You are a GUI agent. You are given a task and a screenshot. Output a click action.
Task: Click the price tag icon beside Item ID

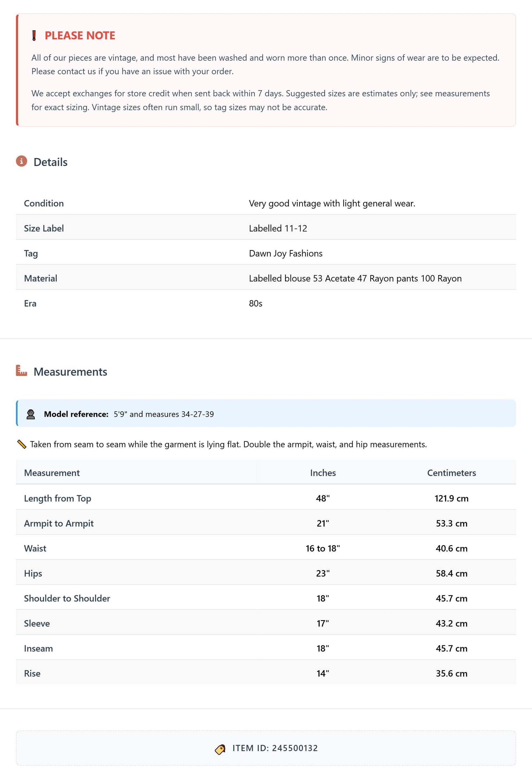click(220, 749)
